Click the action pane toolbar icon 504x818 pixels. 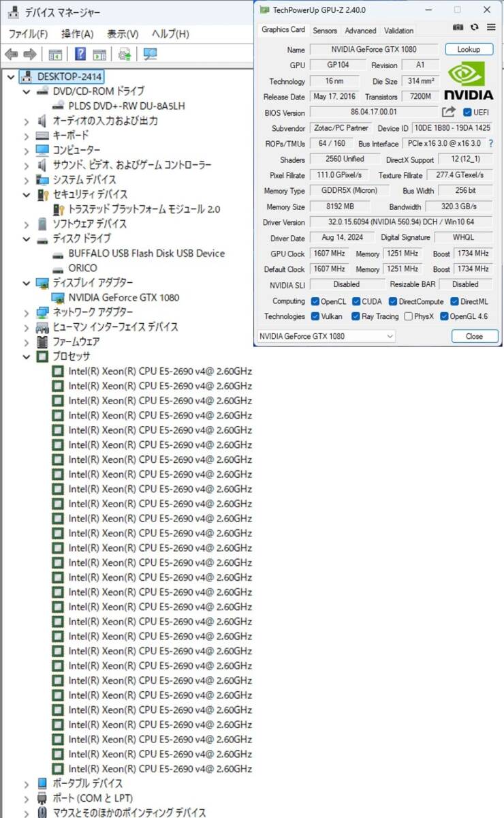tap(99, 55)
